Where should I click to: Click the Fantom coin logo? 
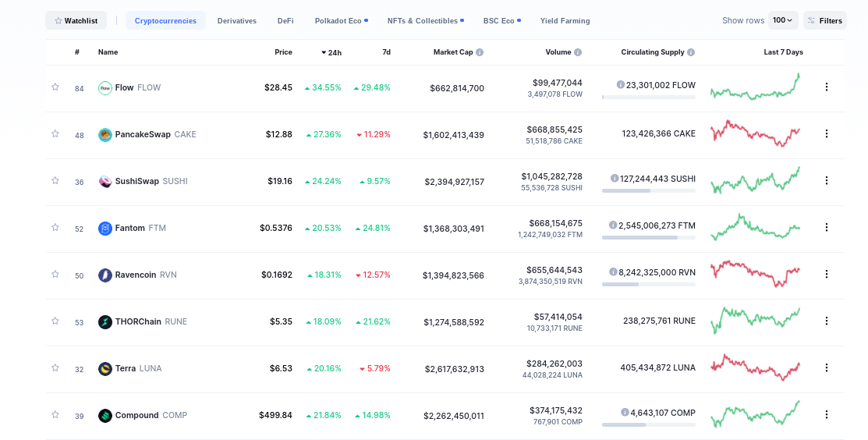(x=105, y=228)
